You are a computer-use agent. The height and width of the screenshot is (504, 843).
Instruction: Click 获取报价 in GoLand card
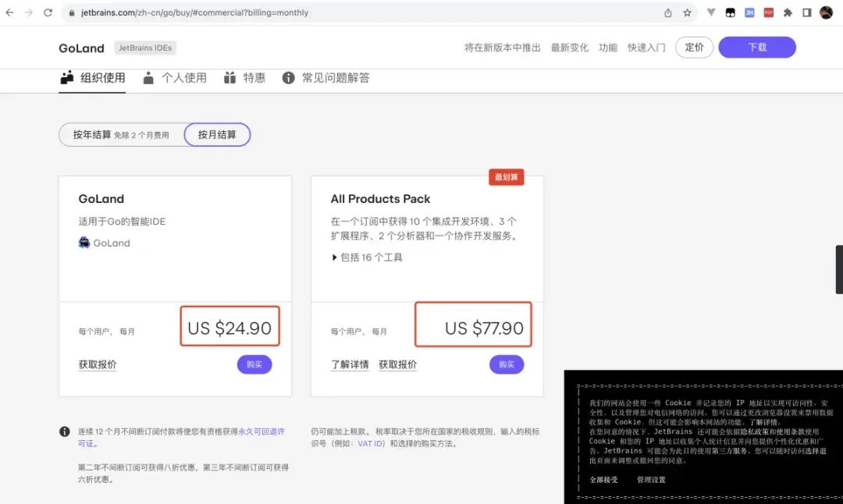pyautogui.click(x=98, y=364)
